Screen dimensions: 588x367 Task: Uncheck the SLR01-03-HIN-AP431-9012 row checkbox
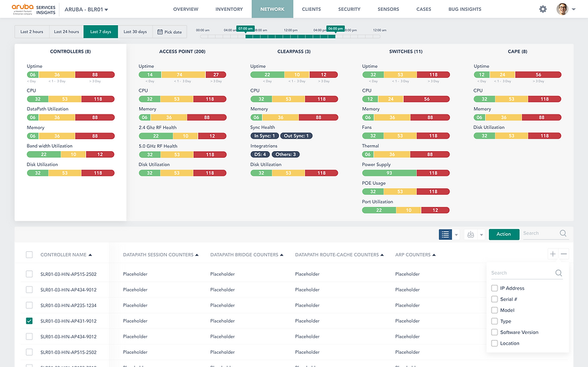[x=29, y=321]
